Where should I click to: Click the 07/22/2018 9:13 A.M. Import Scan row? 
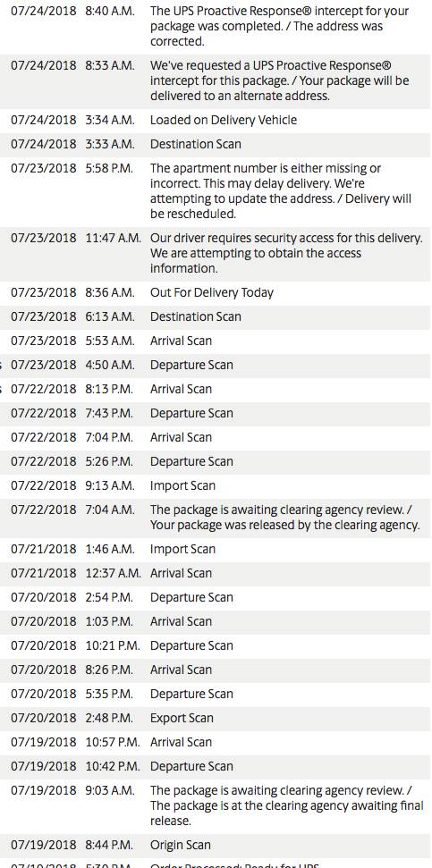216,486
